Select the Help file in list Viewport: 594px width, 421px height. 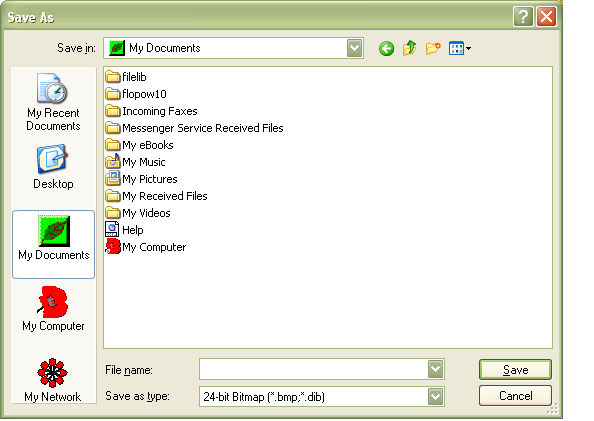(124, 230)
